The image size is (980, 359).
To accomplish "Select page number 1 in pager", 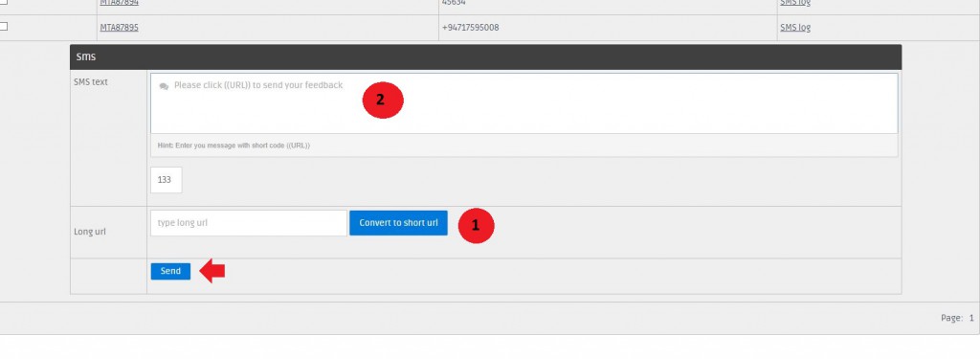I will (x=971, y=318).
